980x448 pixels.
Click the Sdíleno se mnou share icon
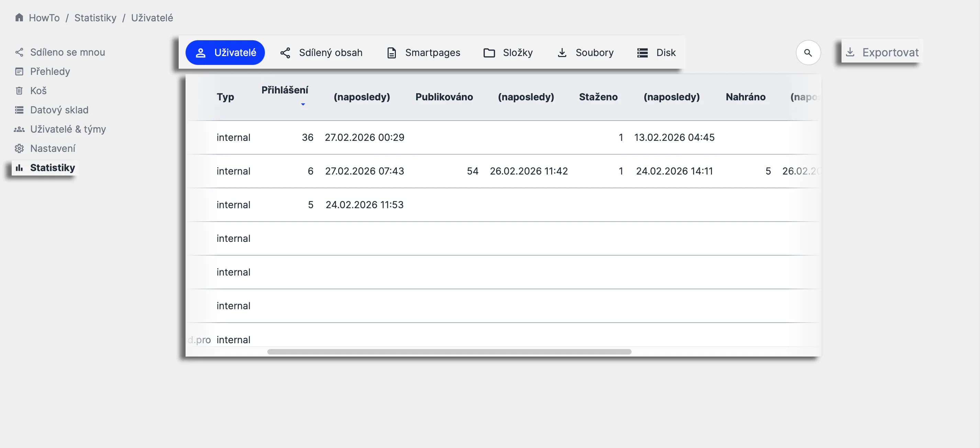19,52
